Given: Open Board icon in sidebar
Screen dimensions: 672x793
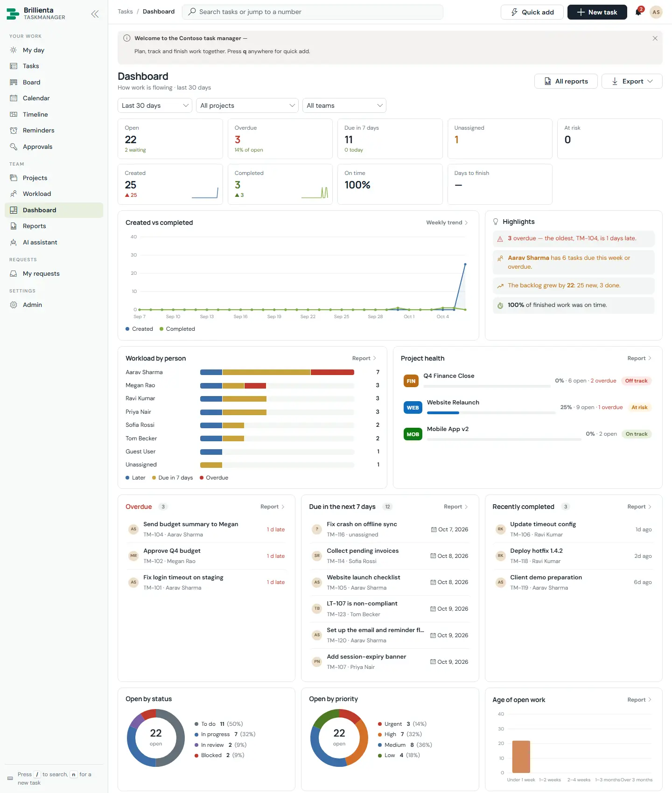Looking at the screenshot, I should [x=14, y=82].
